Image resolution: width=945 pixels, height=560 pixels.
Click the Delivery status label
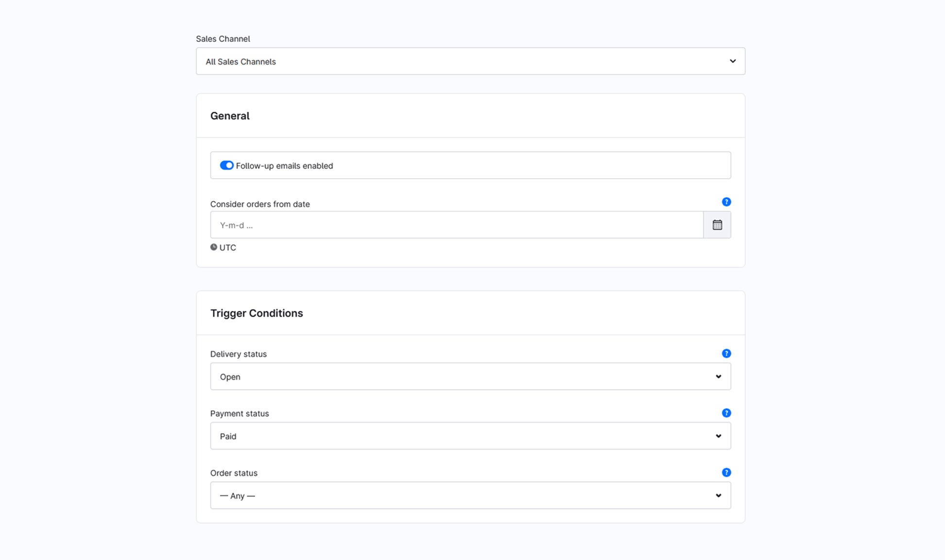pos(239,354)
